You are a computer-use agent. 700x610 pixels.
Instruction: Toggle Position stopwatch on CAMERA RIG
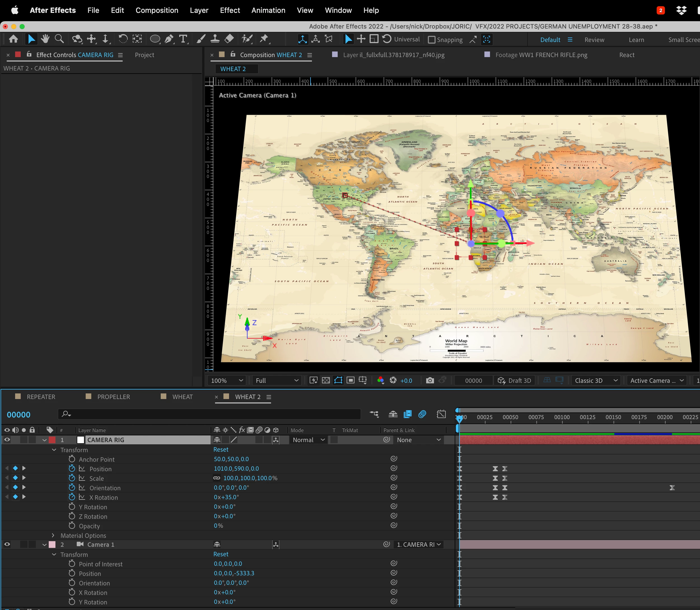pyautogui.click(x=71, y=468)
